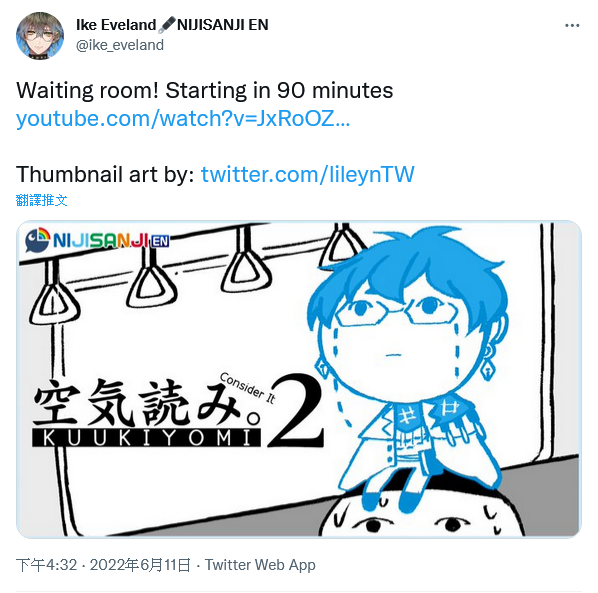Open the three-dot more options menu
The width and height of the screenshot is (598, 593).
click(x=572, y=26)
